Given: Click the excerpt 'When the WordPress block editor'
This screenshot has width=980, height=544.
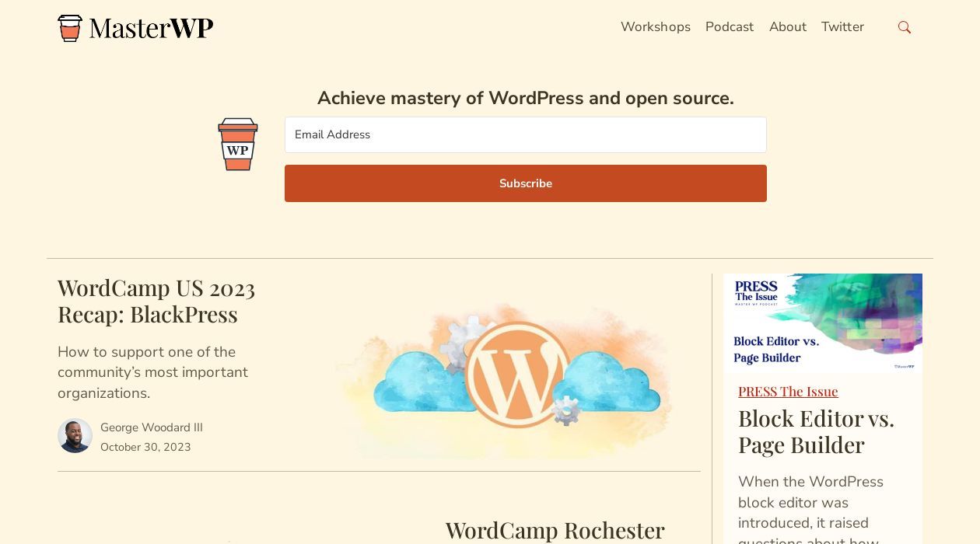Looking at the screenshot, I should 810,509.
